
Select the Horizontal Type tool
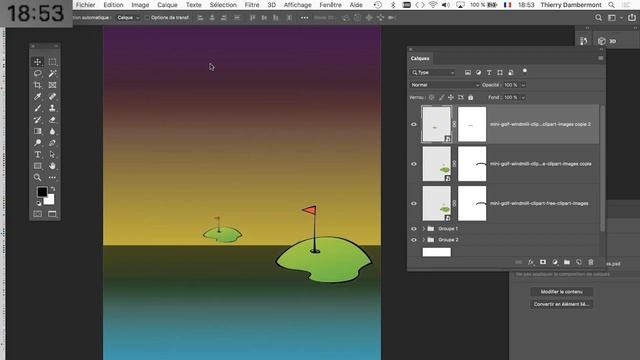click(38, 155)
